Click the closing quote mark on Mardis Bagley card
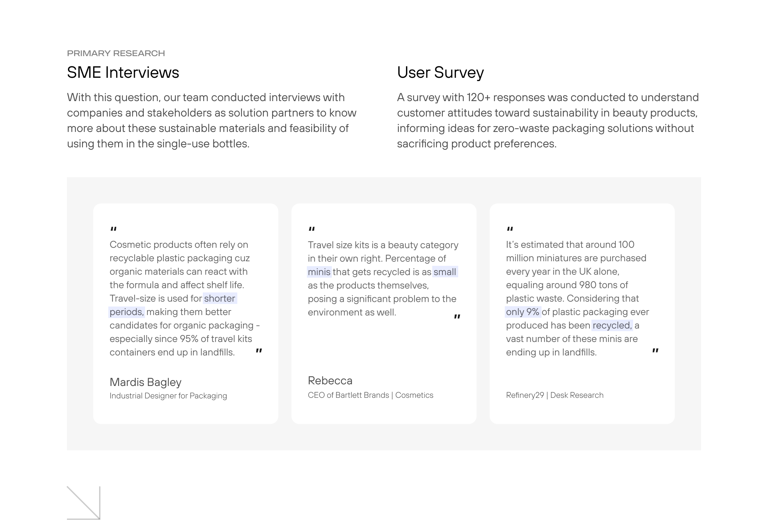The width and height of the screenshot is (768, 532). (259, 351)
